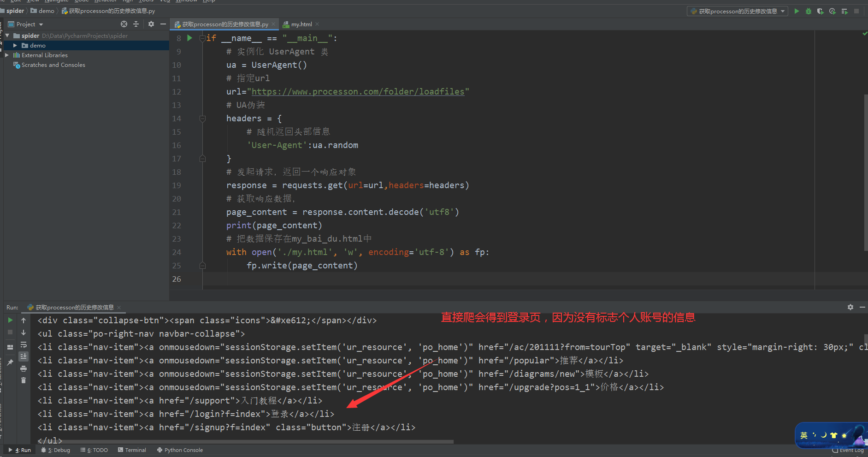
Task: Open Run panel settings gear
Action: pyautogui.click(x=850, y=307)
